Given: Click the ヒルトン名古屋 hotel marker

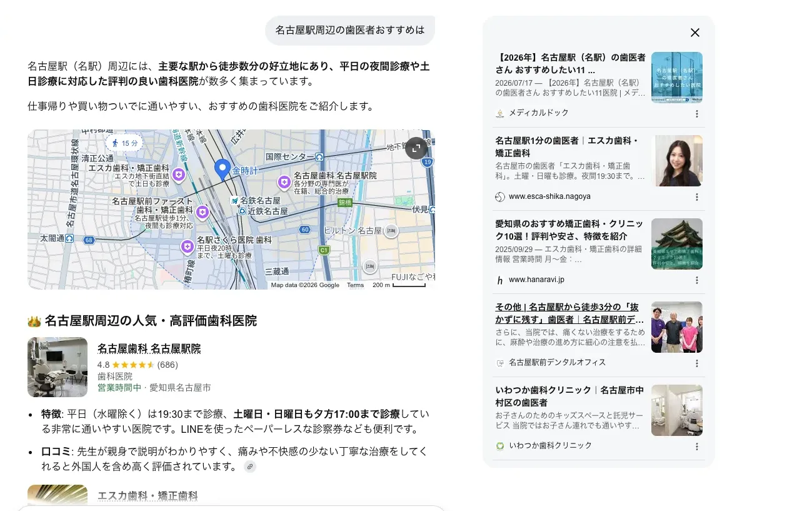Looking at the screenshot, I should point(391,230).
